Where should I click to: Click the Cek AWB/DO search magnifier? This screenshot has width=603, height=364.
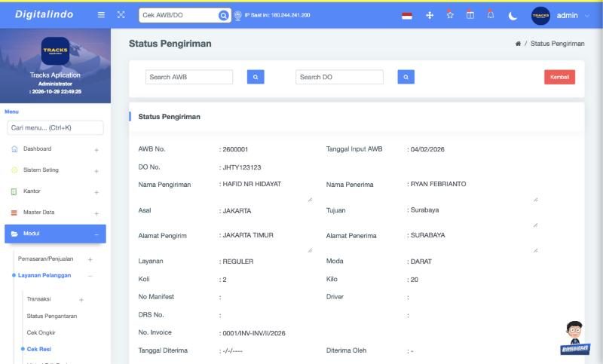[x=223, y=15]
